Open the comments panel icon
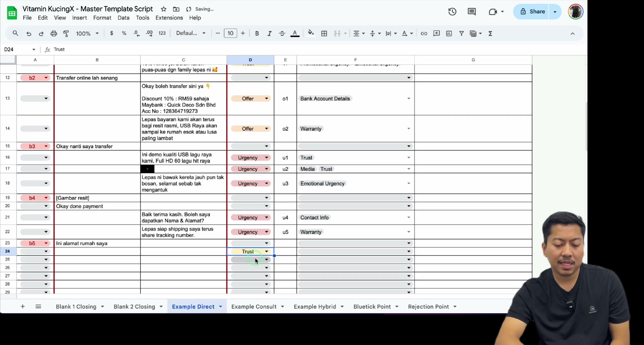This screenshot has width=644, height=345. [471, 12]
